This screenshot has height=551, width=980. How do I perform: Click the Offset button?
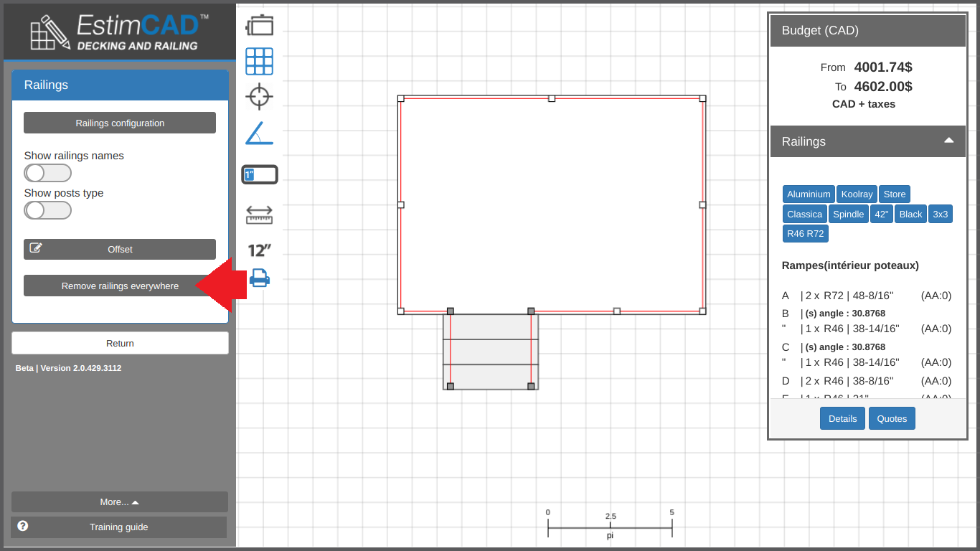click(x=120, y=249)
